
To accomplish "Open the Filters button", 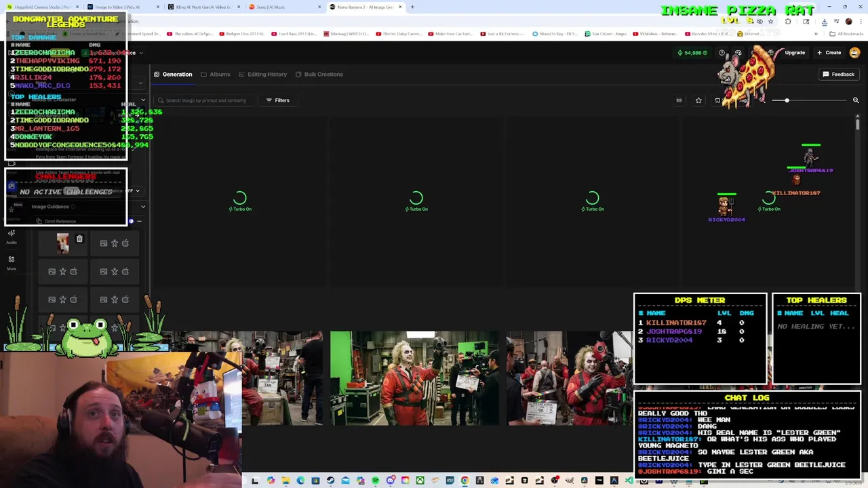I will [277, 100].
